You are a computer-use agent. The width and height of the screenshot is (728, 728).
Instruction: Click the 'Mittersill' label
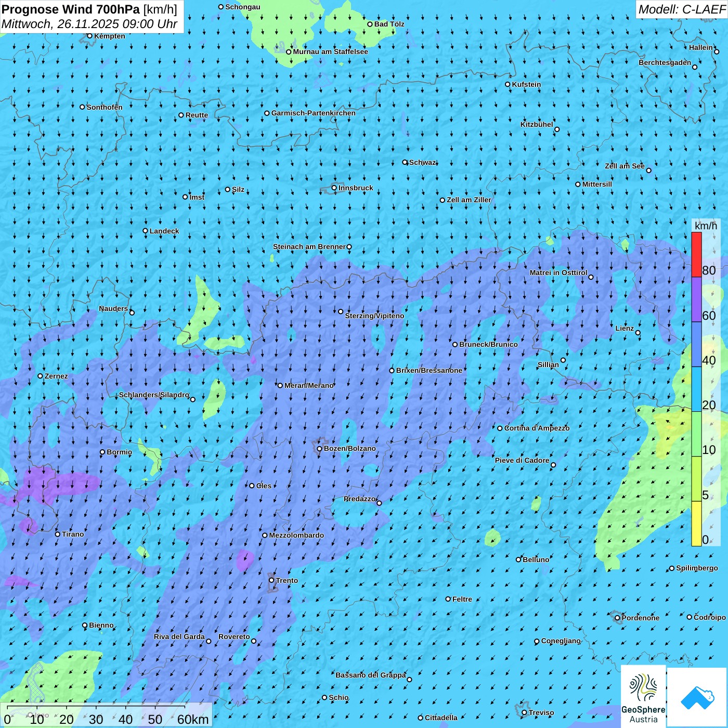pos(597,184)
